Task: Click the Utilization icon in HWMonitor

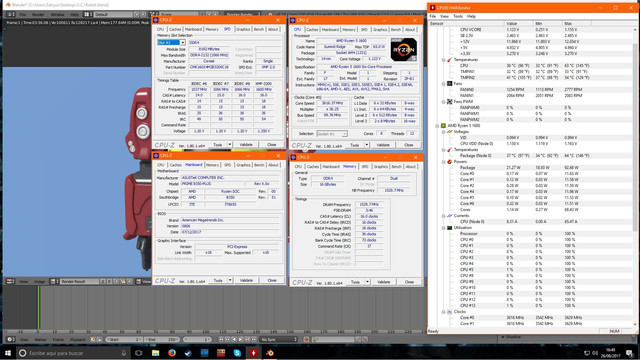Action: (x=449, y=228)
